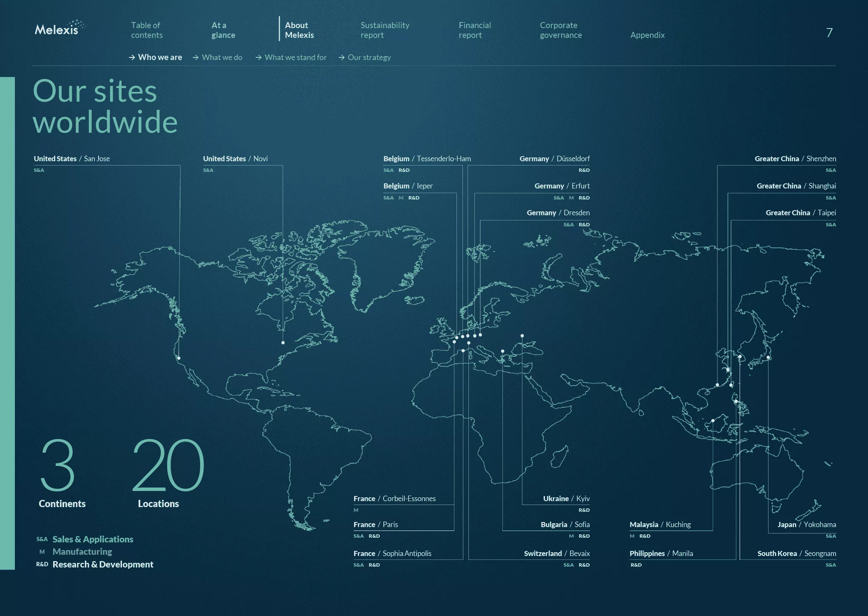Click the R&D tag under Kyiv
The width and height of the screenshot is (868, 616).
584,510
